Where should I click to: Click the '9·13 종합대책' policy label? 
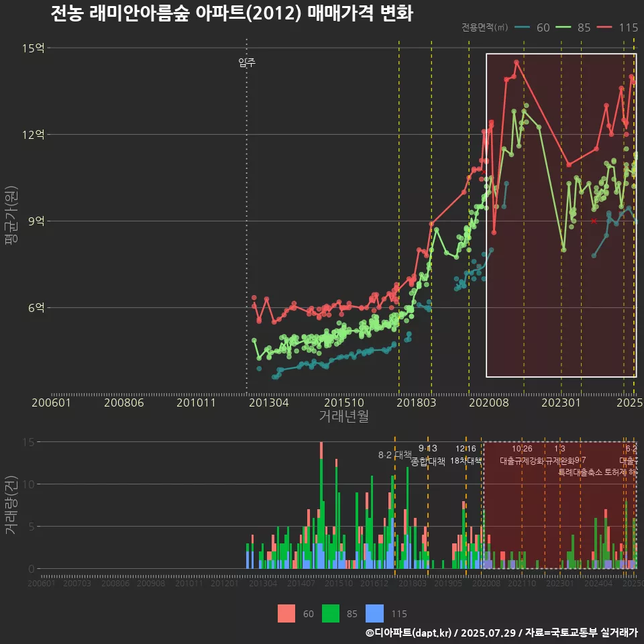tap(427, 455)
